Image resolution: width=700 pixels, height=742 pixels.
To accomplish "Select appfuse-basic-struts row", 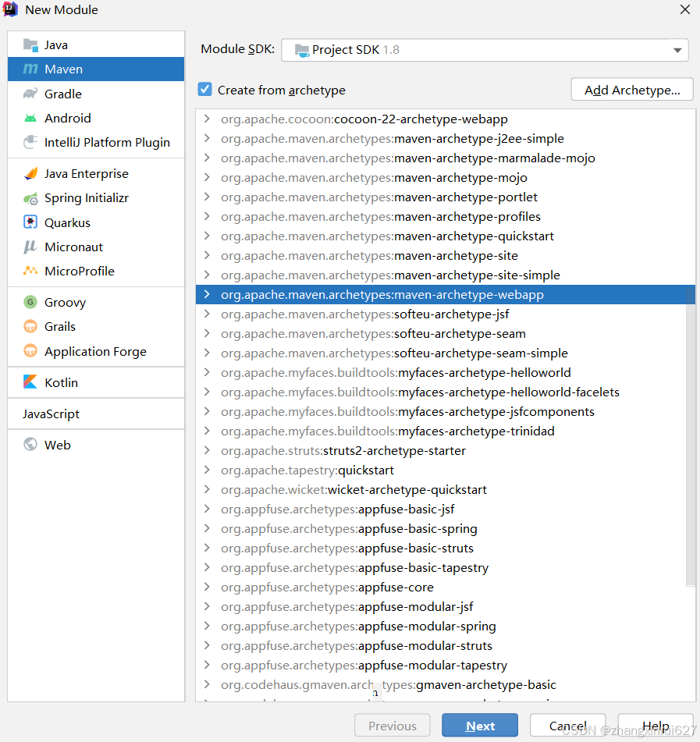I will tap(446, 548).
